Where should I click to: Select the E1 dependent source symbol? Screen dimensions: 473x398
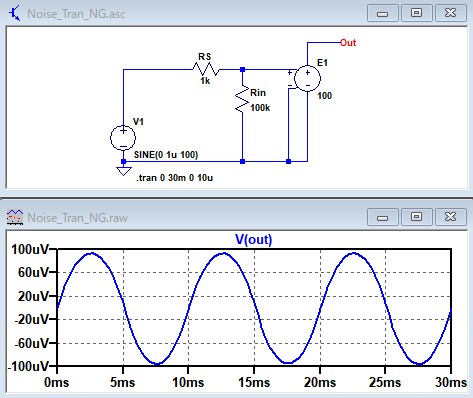pos(307,78)
